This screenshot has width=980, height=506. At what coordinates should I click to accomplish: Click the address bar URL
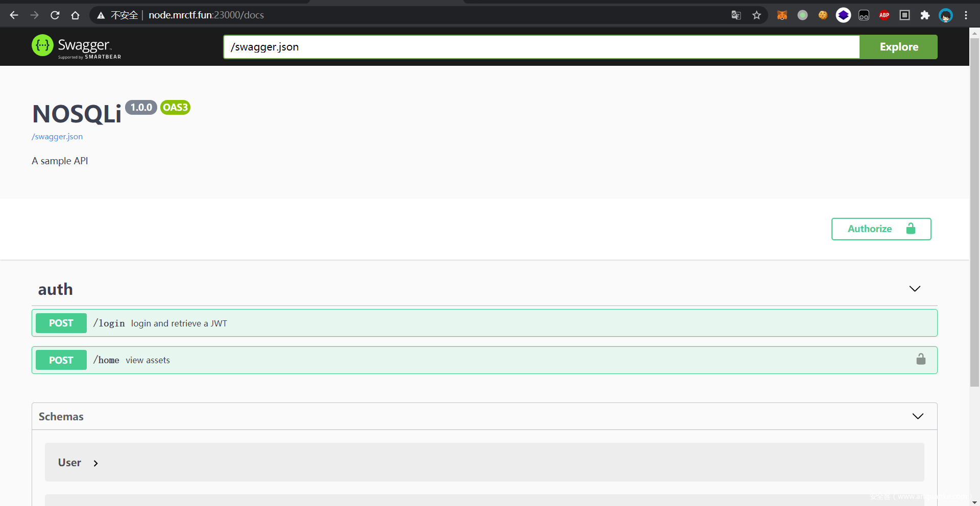coord(206,15)
